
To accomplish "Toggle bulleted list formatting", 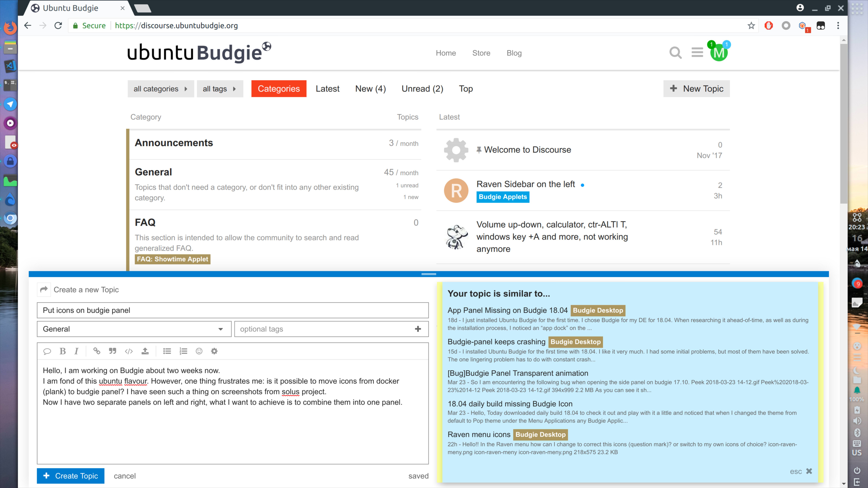I will [x=167, y=351].
